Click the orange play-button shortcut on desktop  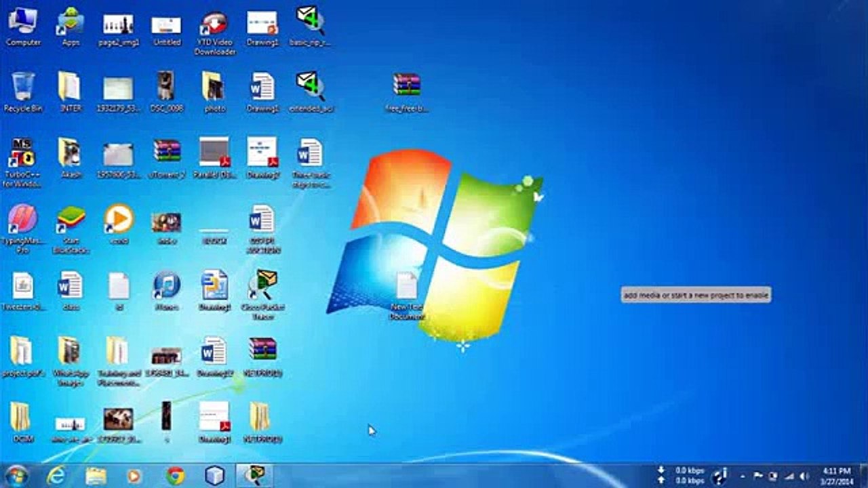(119, 225)
